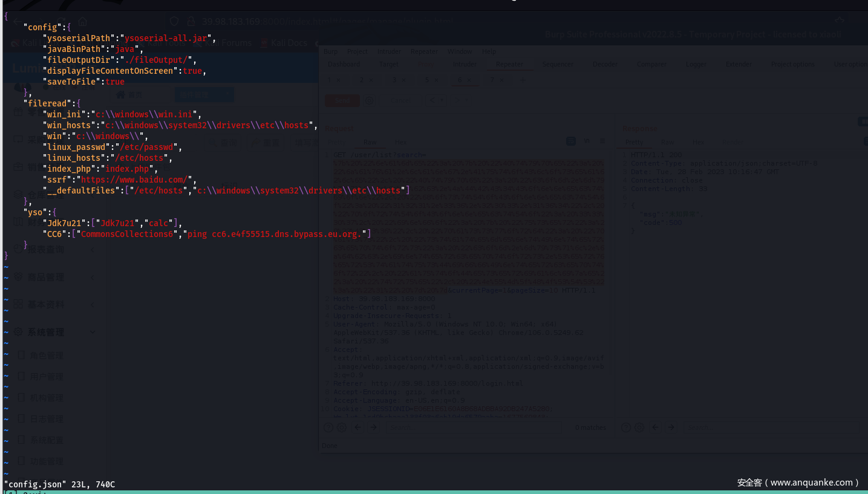Viewport: 868px width, 494px height.
Task: Switch Response view to Render
Action: (733, 142)
